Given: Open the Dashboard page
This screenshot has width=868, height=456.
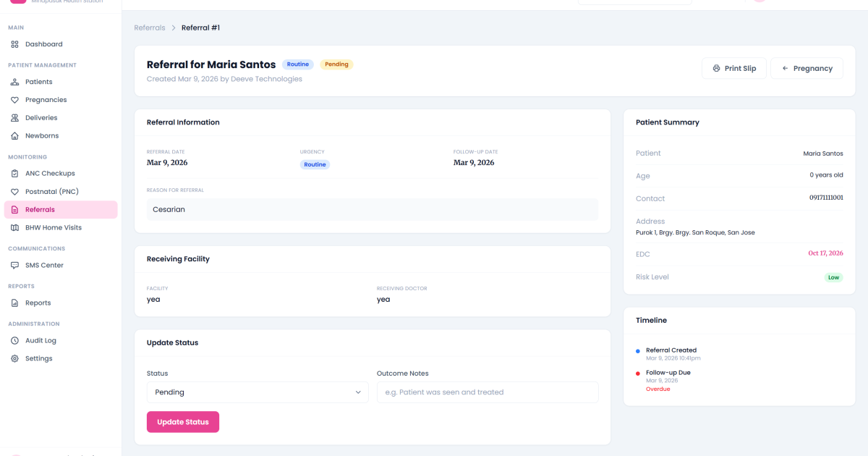Looking at the screenshot, I should point(61,44).
